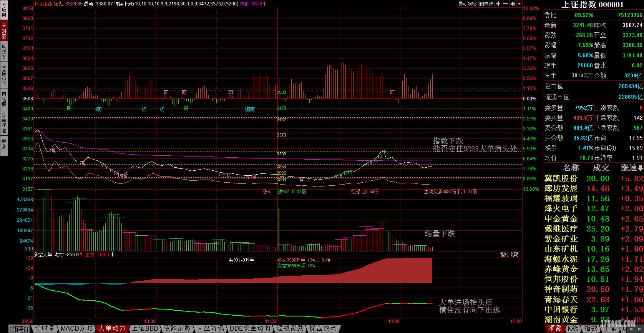The height and width of the screenshot is (333, 644).
Task: Click the minus icon in the top toolbar
Action: click(506, 4)
